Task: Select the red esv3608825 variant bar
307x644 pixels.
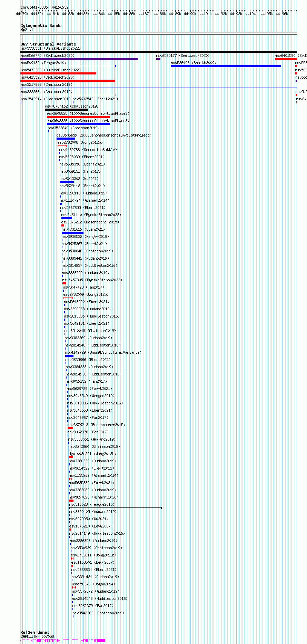Action: pos(78,117)
